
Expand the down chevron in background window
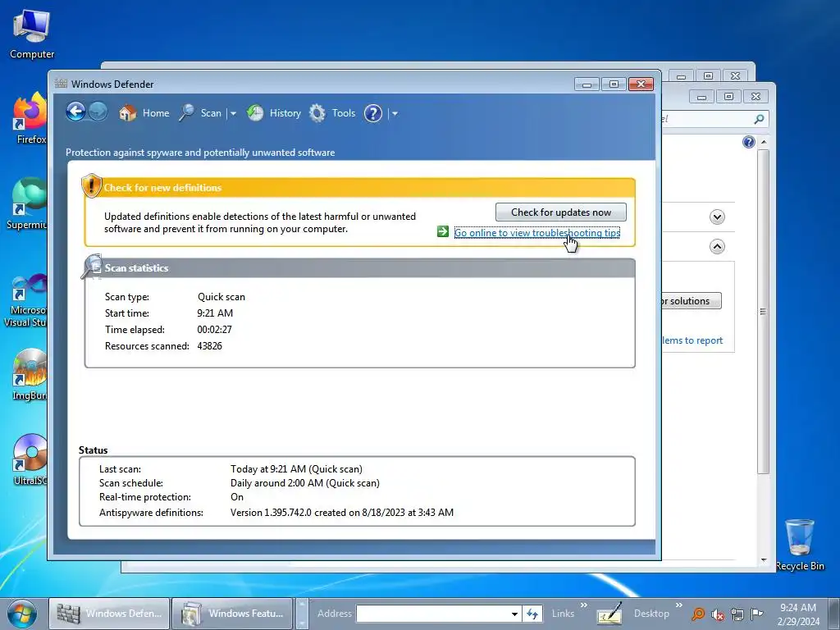tap(717, 217)
